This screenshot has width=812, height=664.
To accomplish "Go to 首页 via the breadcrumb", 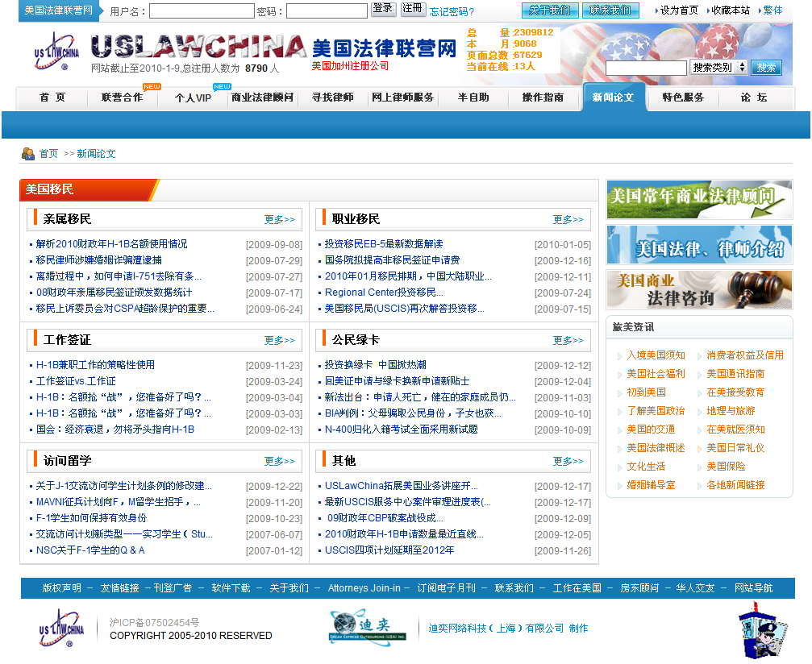I will [48, 154].
